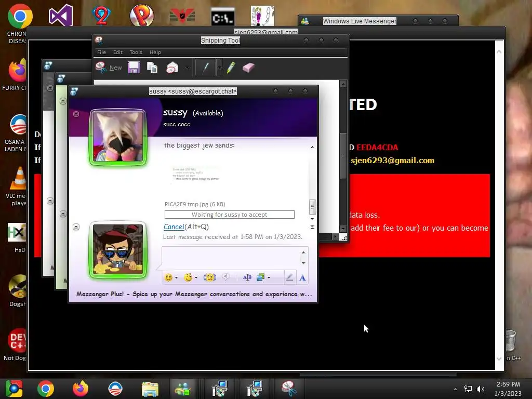Screen dimensions: 532x399
Task: Click the message box scroll-down arrow
Action: pyautogui.click(x=303, y=263)
